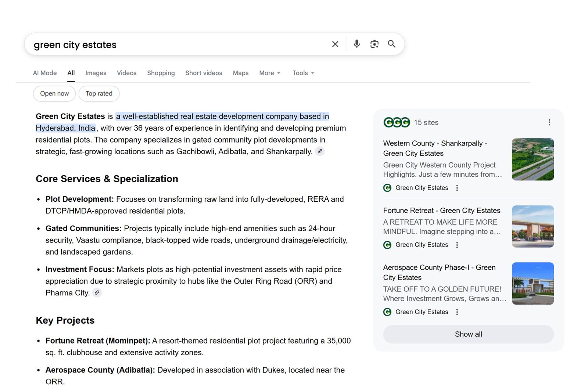
Task: Clear the search query with the X icon
Action: point(335,44)
